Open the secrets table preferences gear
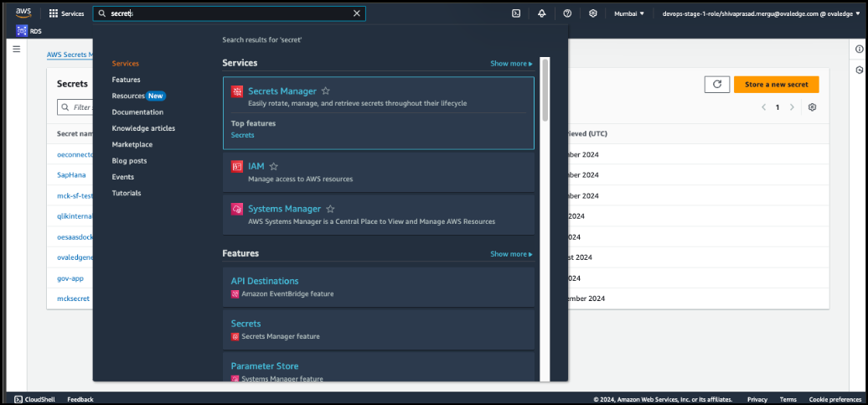868x405 pixels. [x=812, y=107]
